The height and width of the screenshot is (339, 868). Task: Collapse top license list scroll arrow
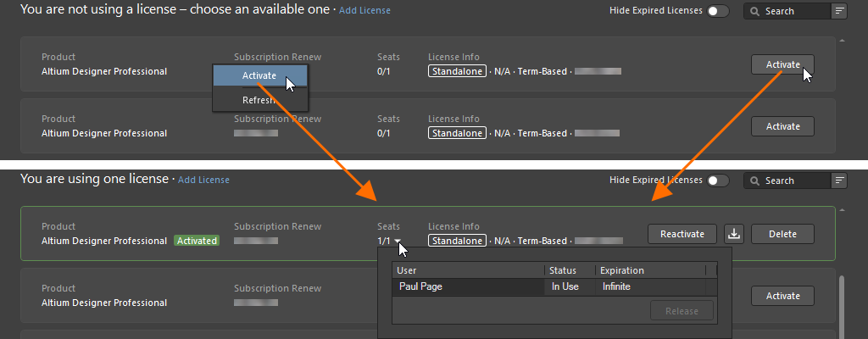coord(843,41)
